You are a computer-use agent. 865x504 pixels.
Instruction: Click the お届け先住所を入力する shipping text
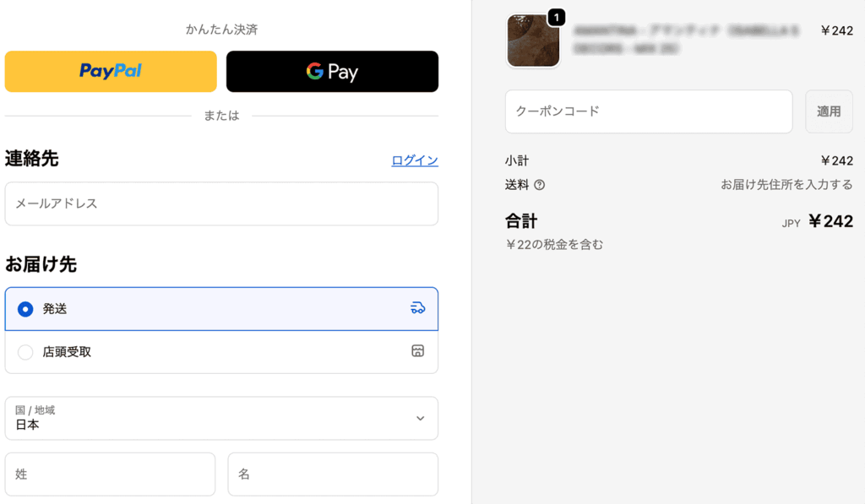click(x=786, y=185)
